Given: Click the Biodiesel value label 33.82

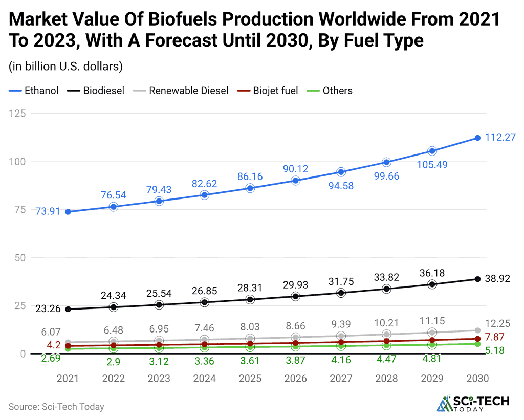Looking at the screenshot, I should click(x=387, y=277).
